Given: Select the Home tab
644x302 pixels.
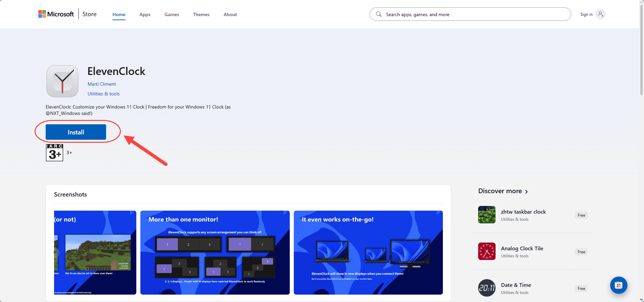Looking at the screenshot, I should 119,14.
